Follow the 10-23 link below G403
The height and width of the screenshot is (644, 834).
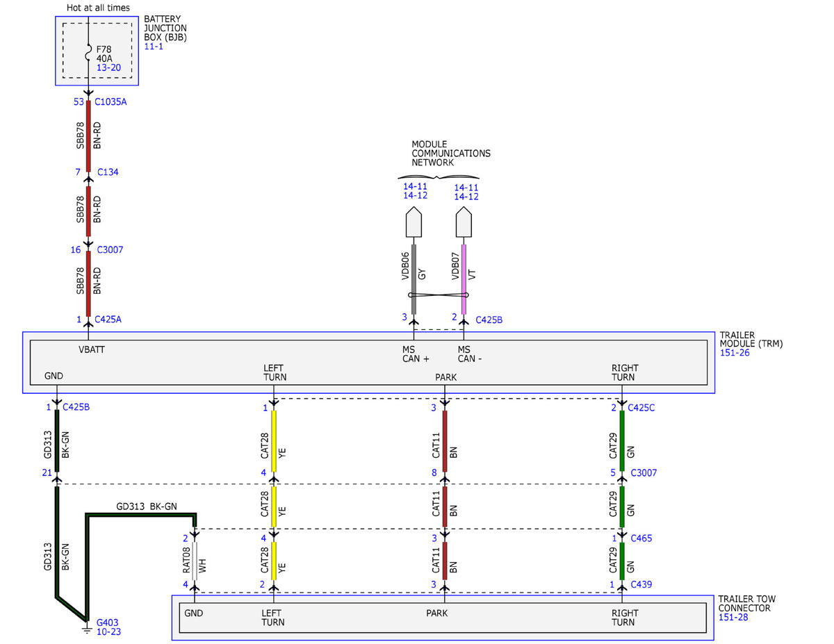click(x=108, y=631)
